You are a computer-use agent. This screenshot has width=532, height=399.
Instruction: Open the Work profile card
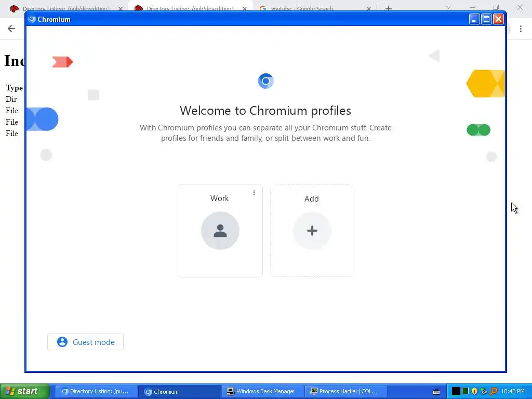coord(220,231)
